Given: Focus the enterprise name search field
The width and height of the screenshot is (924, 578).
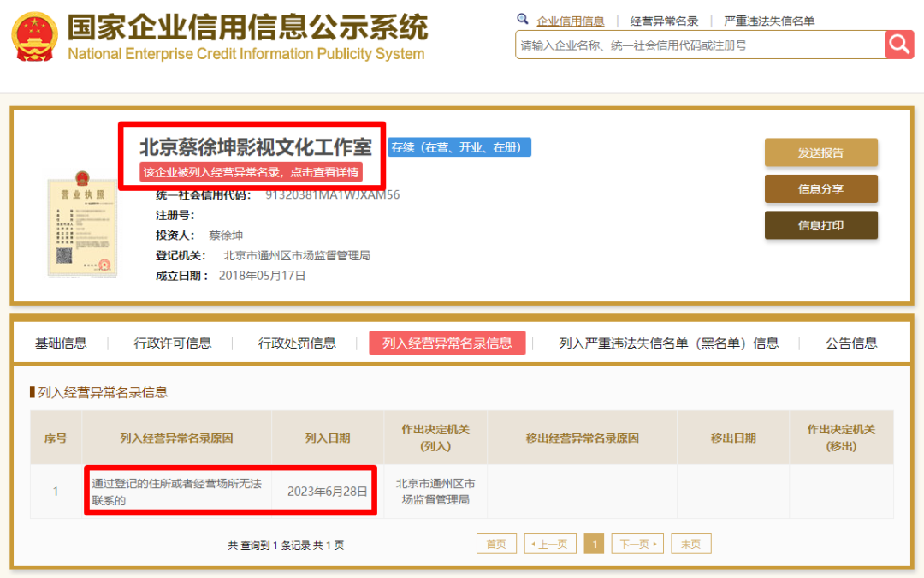Looking at the screenshot, I should [700, 45].
